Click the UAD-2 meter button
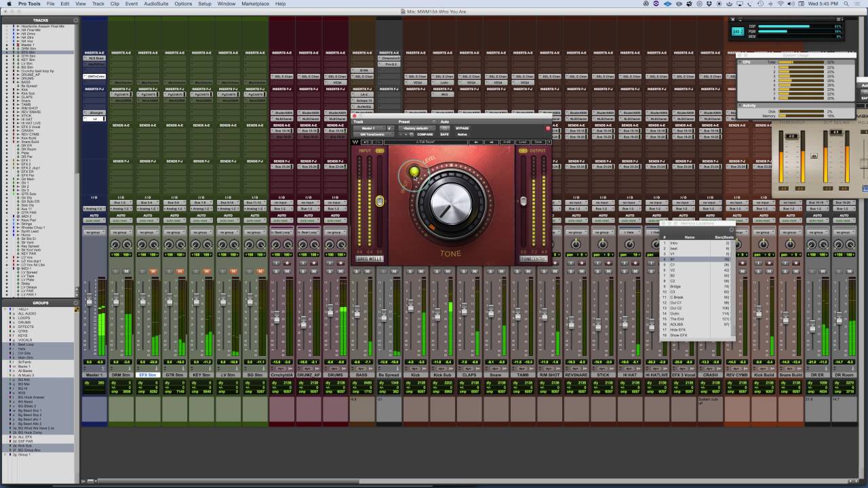868x488 pixels. (x=738, y=31)
